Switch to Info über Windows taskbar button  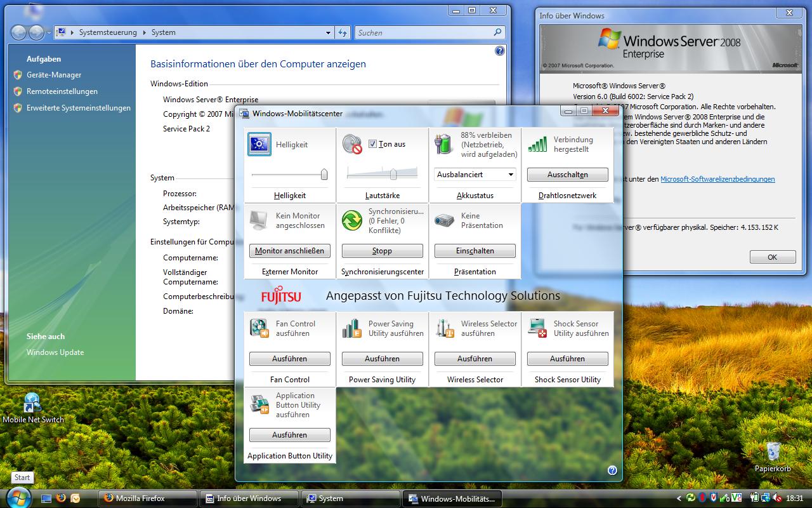[x=249, y=498]
